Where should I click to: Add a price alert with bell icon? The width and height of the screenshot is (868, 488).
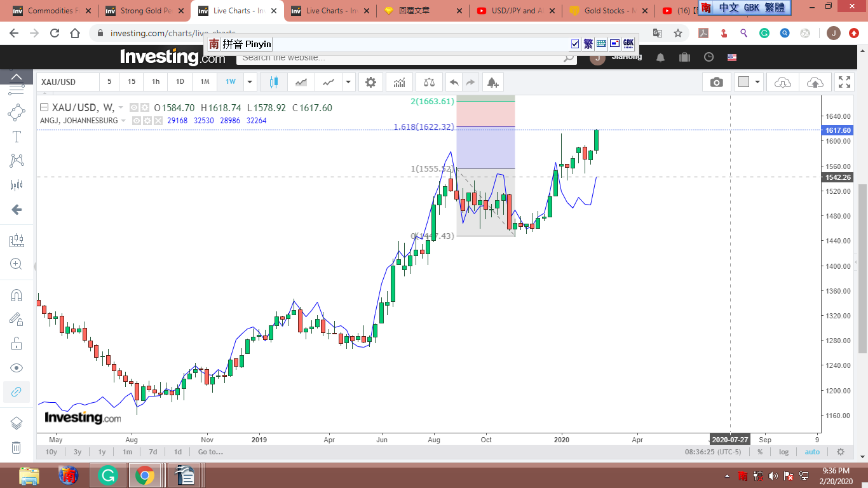[492, 82]
